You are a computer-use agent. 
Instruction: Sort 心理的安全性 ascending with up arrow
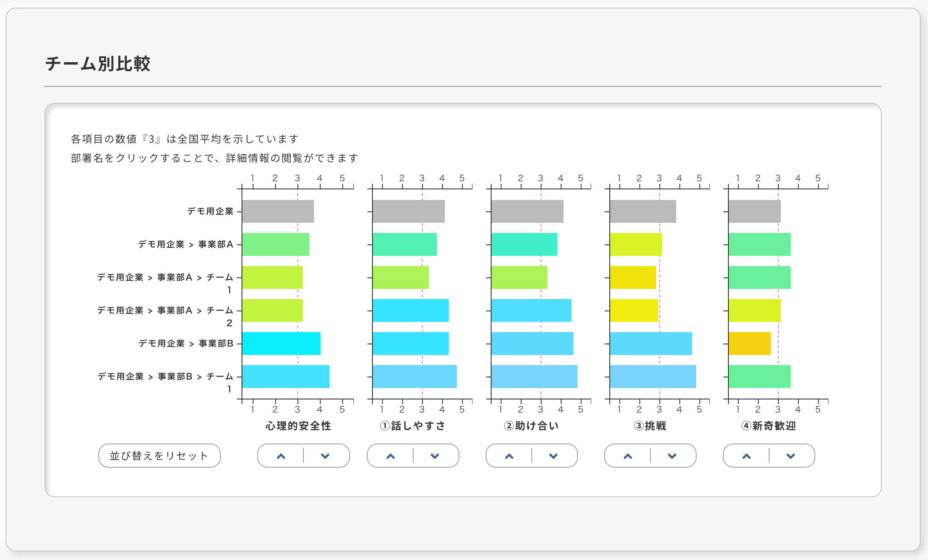coord(281,456)
